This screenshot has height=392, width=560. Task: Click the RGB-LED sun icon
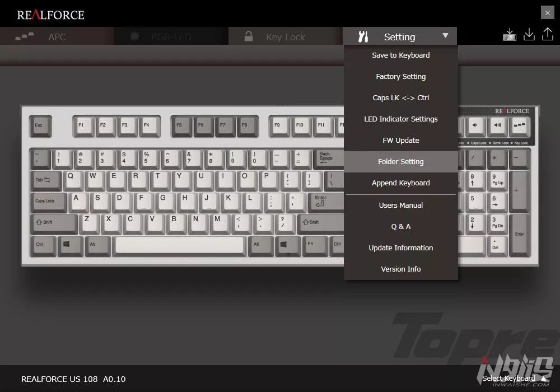point(134,36)
